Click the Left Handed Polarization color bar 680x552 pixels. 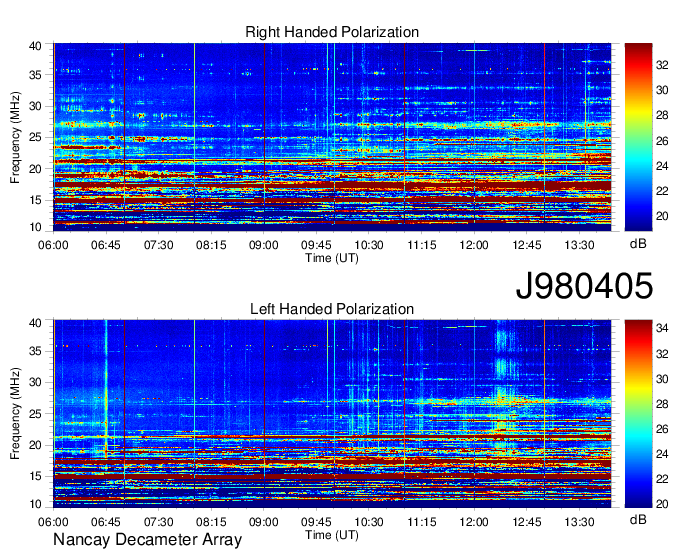coord(638,414)
